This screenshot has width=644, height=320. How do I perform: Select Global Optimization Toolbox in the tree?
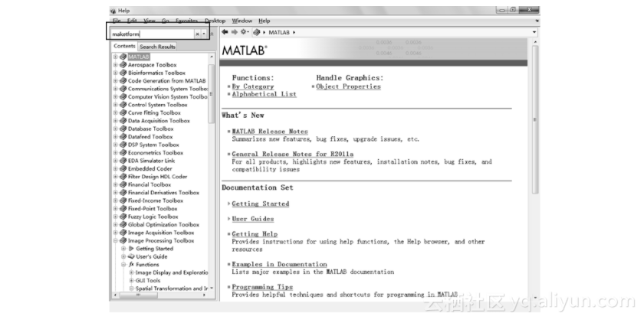click(163, 225)
